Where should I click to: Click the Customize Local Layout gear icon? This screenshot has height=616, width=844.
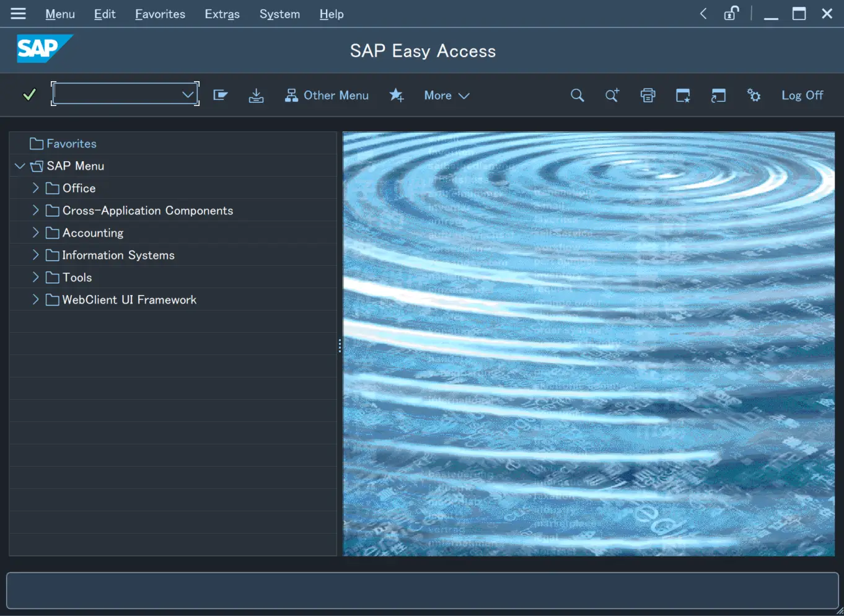[754, 95]
